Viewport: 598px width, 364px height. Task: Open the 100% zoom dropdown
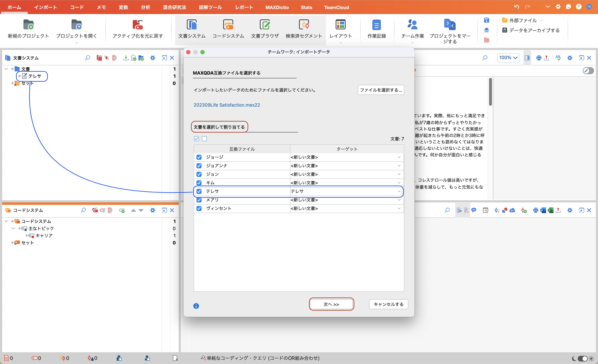click(x=508, y=58)
